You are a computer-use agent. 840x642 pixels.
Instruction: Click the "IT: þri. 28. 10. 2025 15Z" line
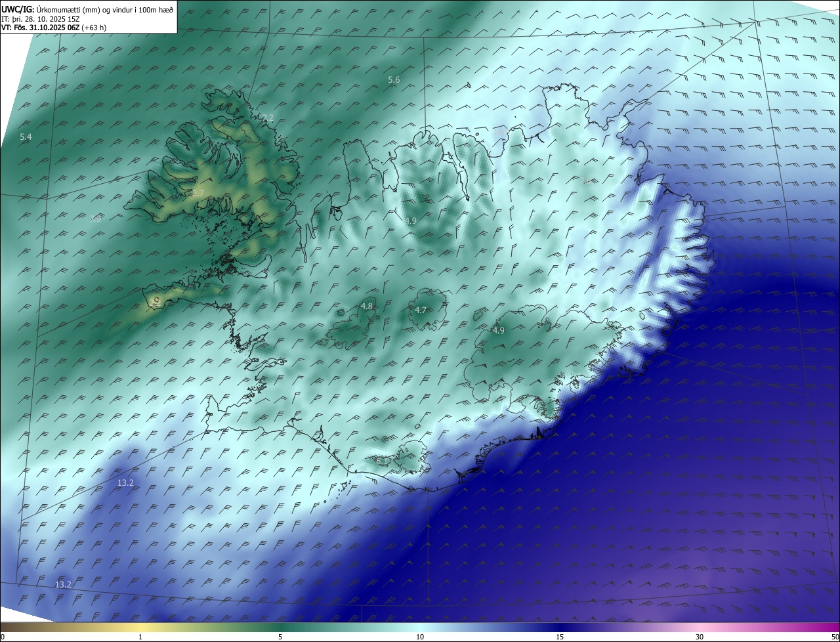point(41,19)
